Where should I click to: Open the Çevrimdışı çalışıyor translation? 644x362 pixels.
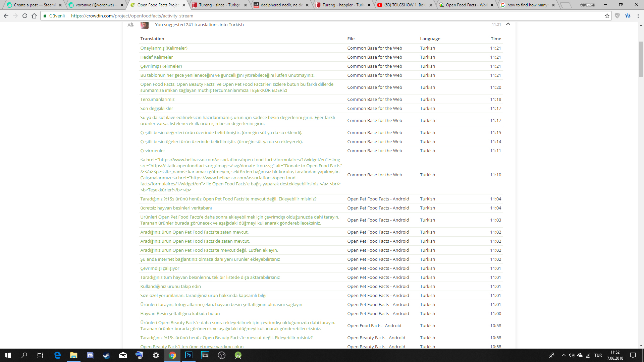coord(160,268)
